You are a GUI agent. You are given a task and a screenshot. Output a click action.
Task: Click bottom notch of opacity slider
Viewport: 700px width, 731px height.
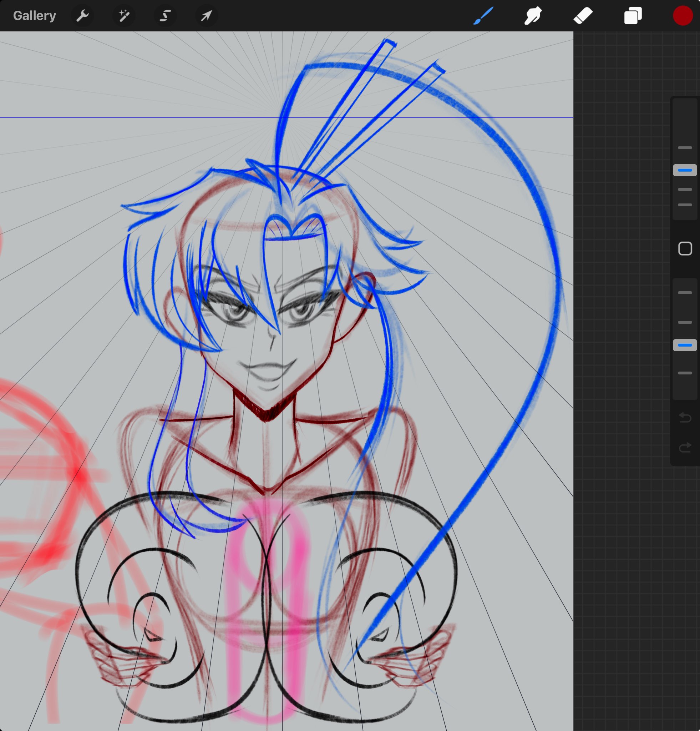coord(685,373)
